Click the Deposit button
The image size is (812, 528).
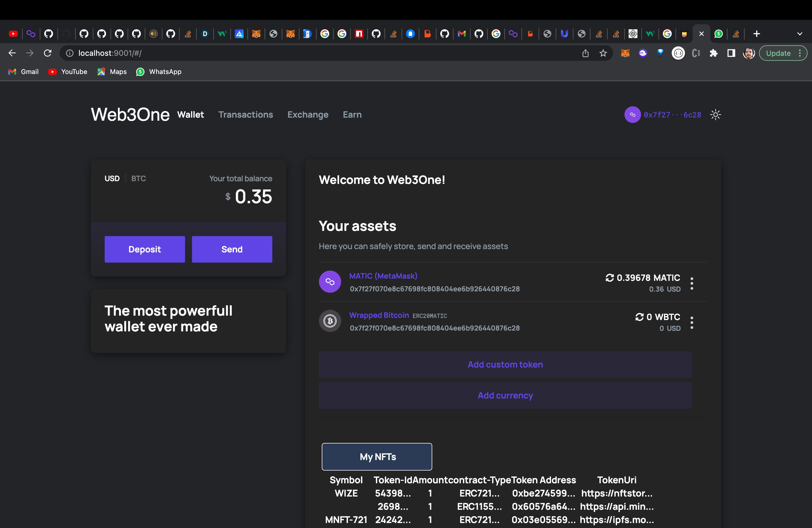coord(144,249)
